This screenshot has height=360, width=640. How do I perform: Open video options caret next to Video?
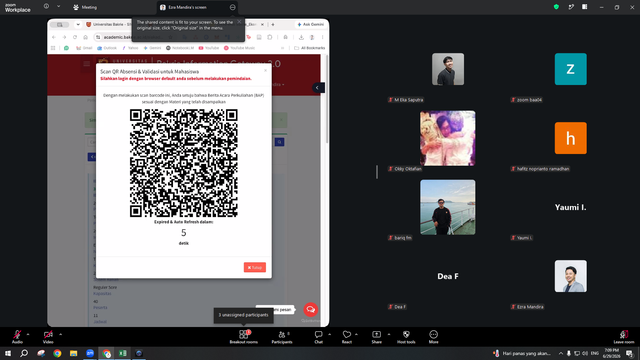coord(60,334)
